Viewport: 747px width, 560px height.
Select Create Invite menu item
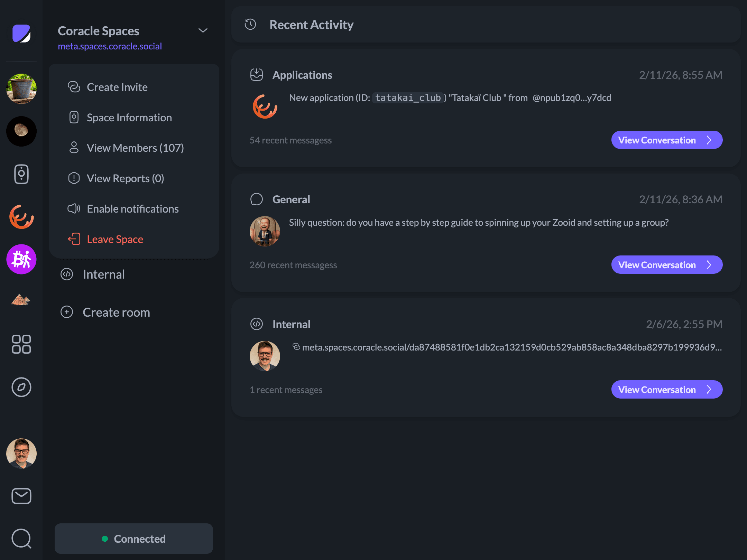tap(117, 87)
